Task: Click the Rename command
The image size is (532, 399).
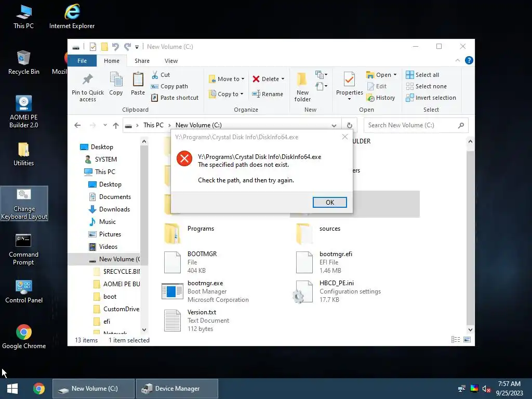Action: tap(268, 94)
